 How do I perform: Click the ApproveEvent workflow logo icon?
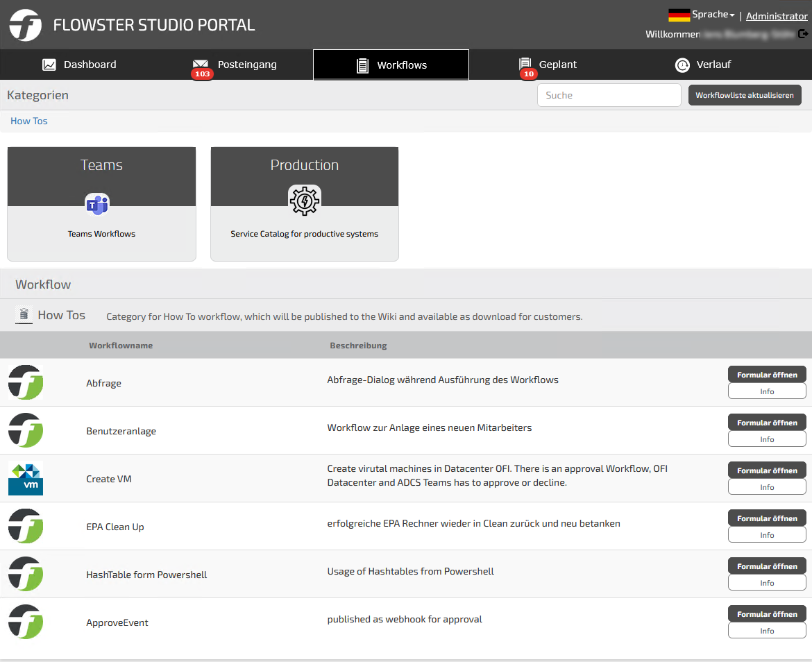26,622
